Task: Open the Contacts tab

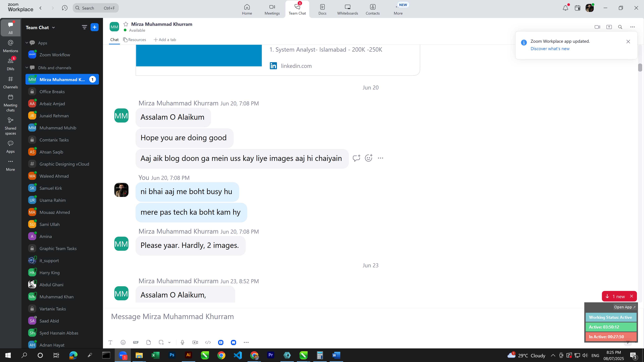Action: pyautogui.click(x=372, y=10)
